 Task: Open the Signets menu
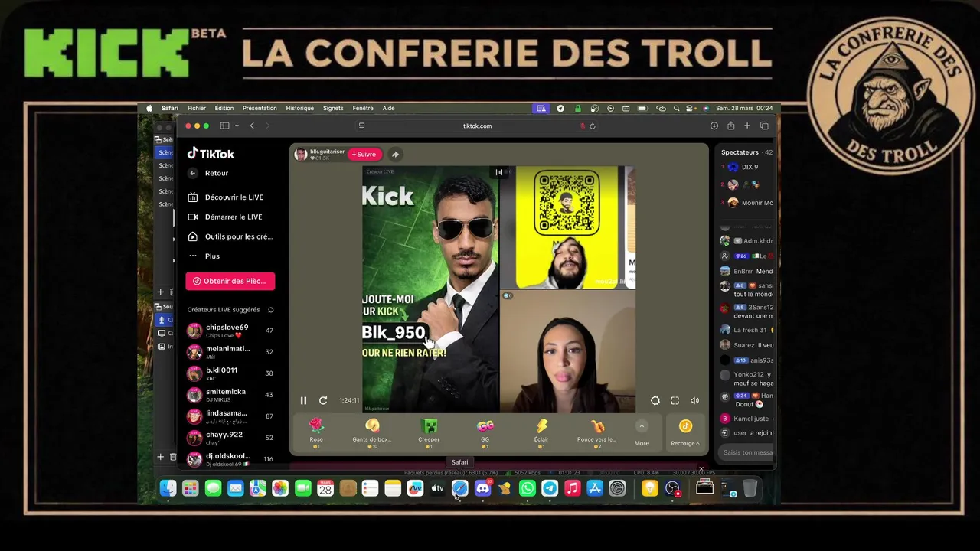tap(333, 108)
